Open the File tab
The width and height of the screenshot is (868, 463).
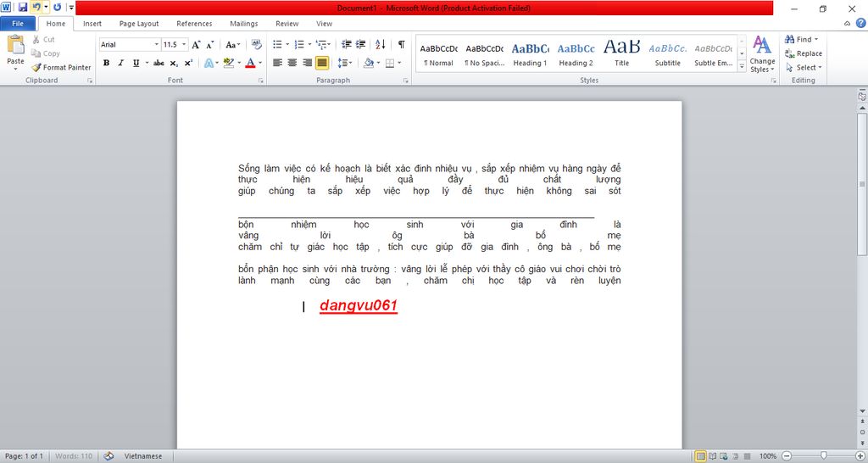(x=18, y=23)
